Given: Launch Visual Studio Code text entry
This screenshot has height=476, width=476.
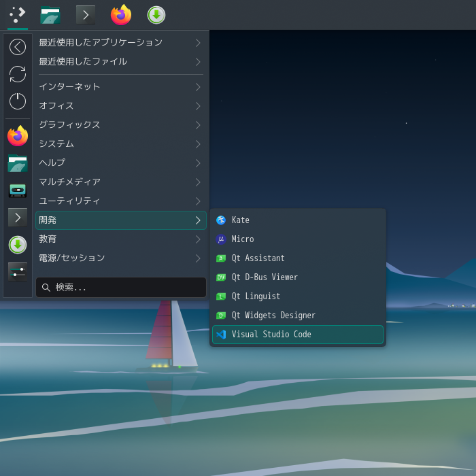Looking at the screenshot, I should pyautogui.click(x=271, y=335).
